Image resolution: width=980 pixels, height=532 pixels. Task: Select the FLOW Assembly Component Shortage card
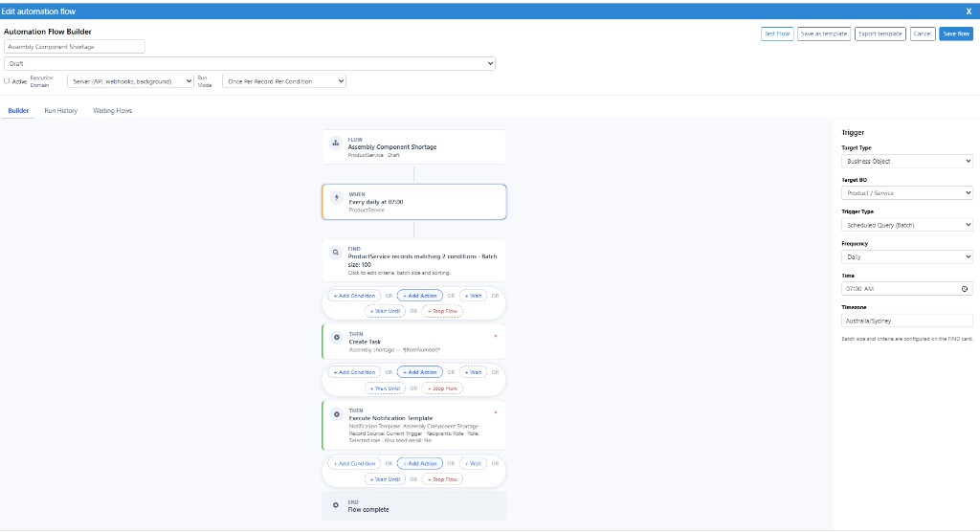click(x=413, y=147)
